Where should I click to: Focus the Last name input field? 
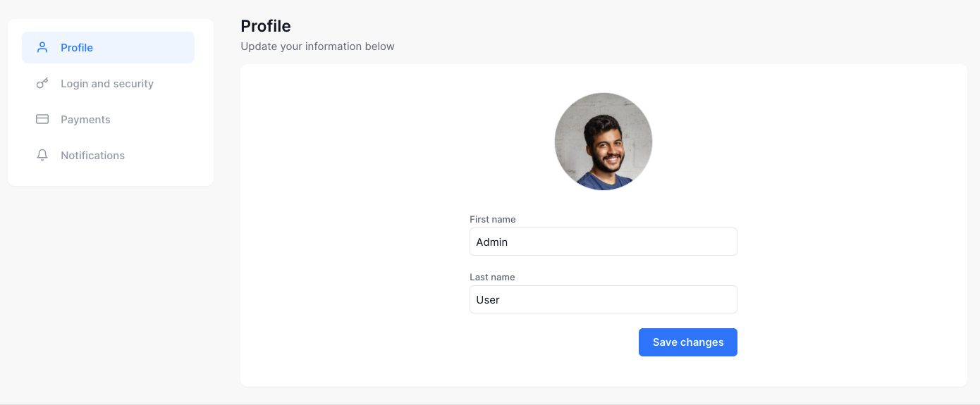[x=604, y=299]
